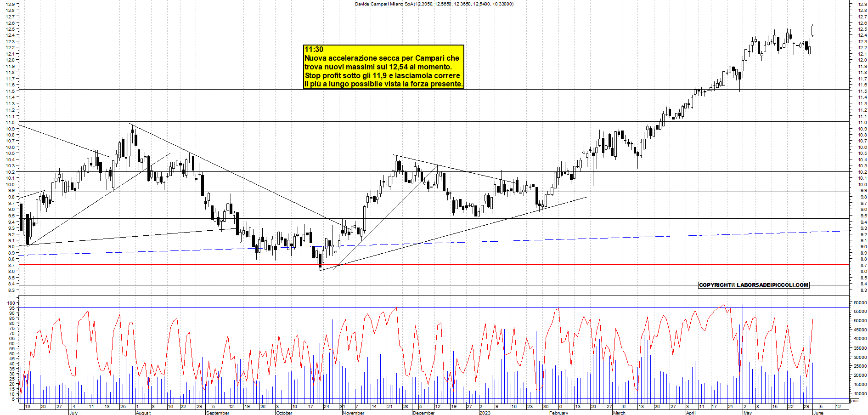Click the 15000 volume axis label

click(860, 385)
